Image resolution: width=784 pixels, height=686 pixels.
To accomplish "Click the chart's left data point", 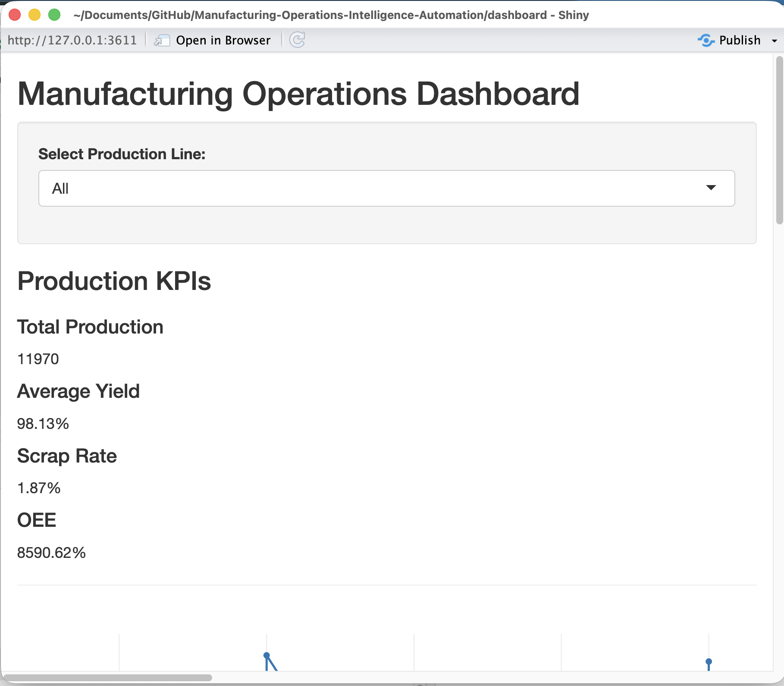I will [267, 655].
